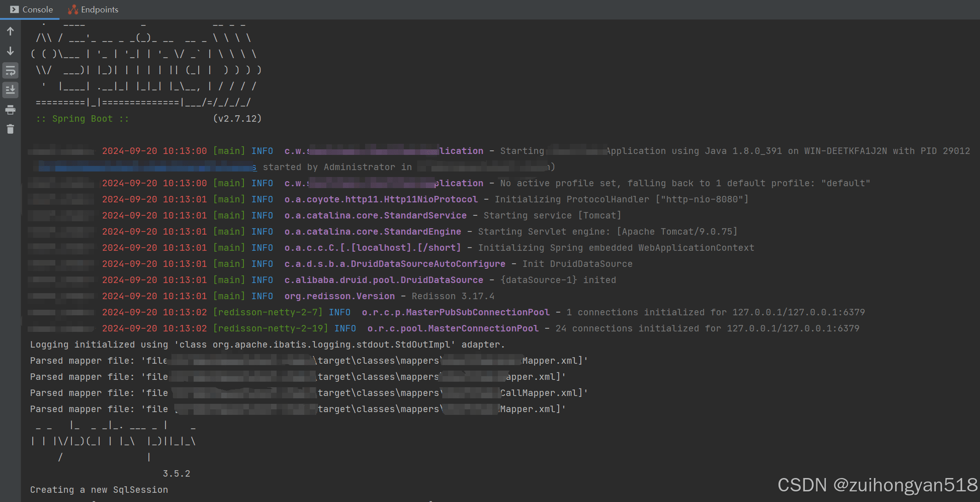This screenshot has height=502, width=980.
Task: Click the Console tab terminal icon
Action: click(14, 9)
